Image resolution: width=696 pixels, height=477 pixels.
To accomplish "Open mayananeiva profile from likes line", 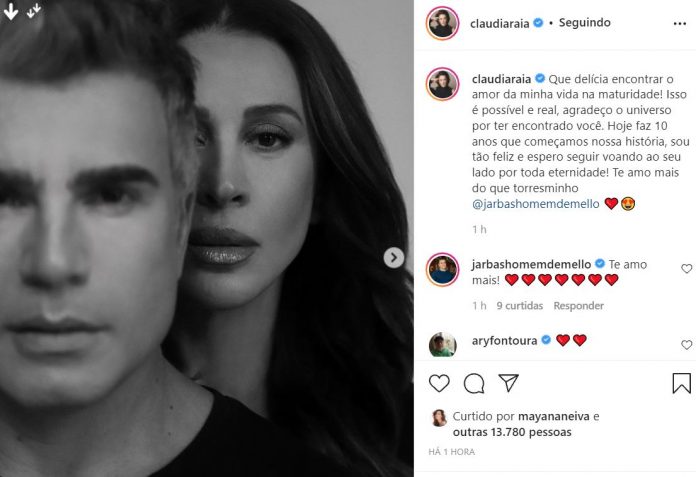I will click(554, 417).
